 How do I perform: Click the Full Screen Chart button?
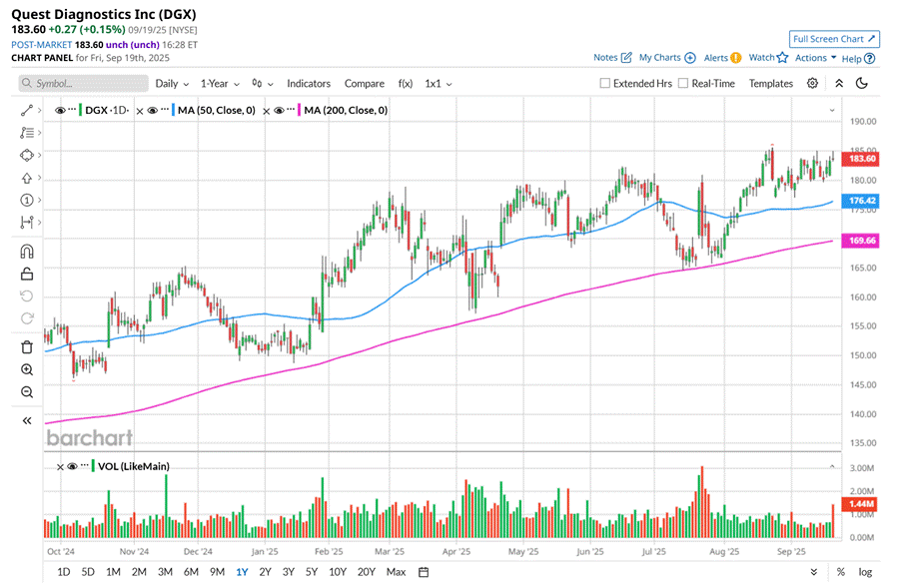(834, 39)
